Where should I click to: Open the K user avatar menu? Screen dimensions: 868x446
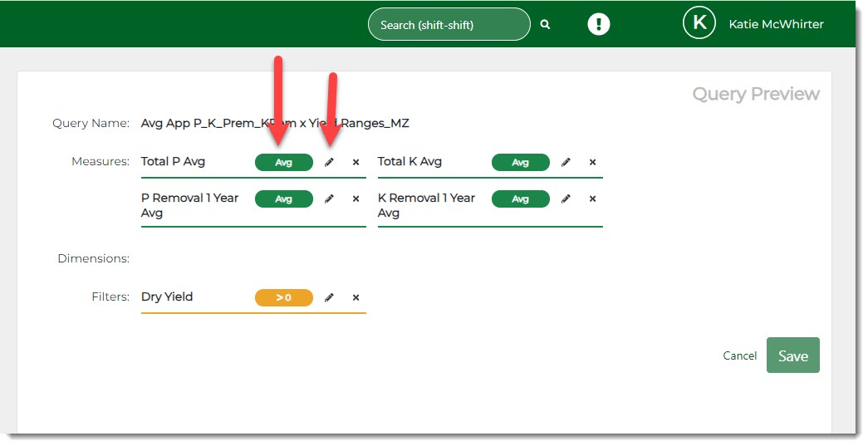point(699,23)
